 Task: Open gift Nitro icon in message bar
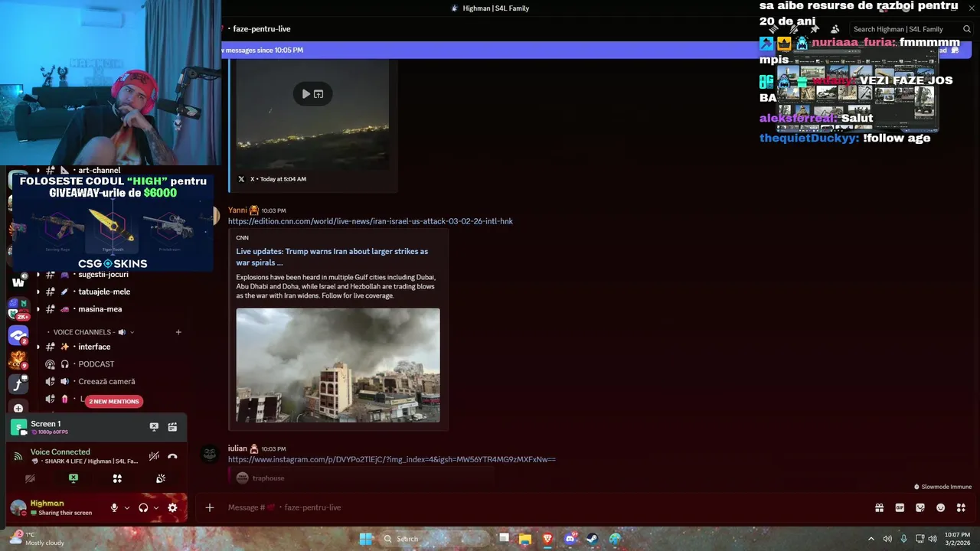point(880,507)
